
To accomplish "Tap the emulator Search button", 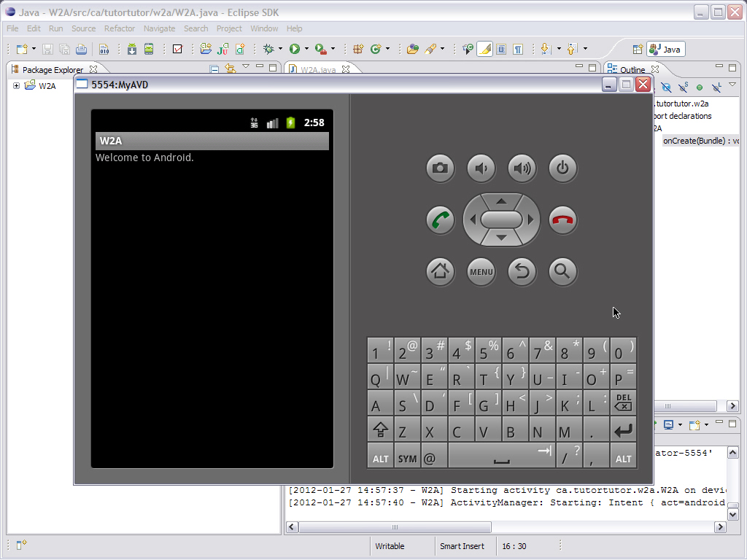I will pos(562,272).
